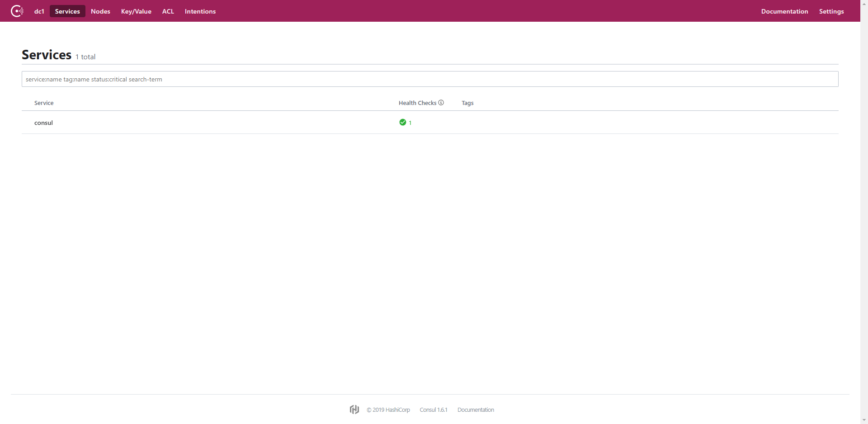Click the Service column header
This screenshot has height=424, width=868.
coord(44,103)
